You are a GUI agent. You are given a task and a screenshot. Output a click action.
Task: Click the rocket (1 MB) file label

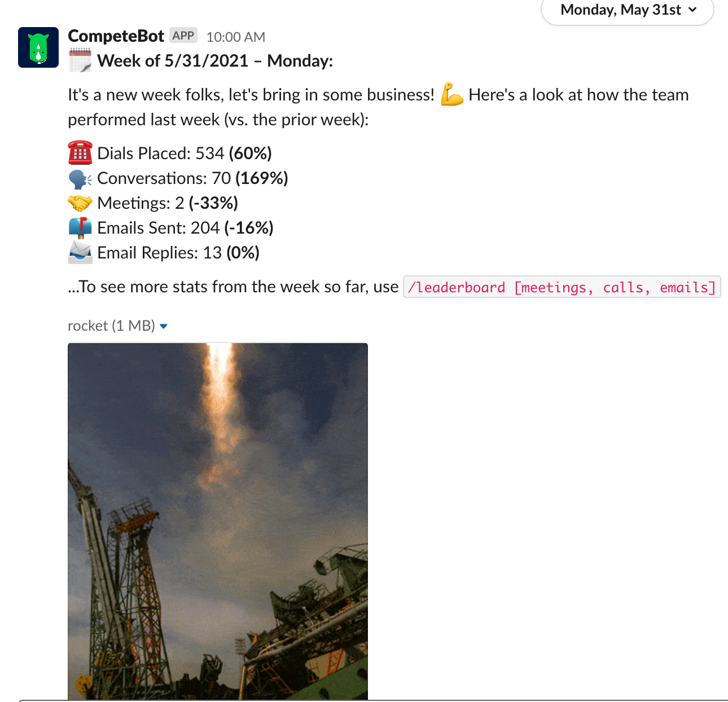coord(111,326)
